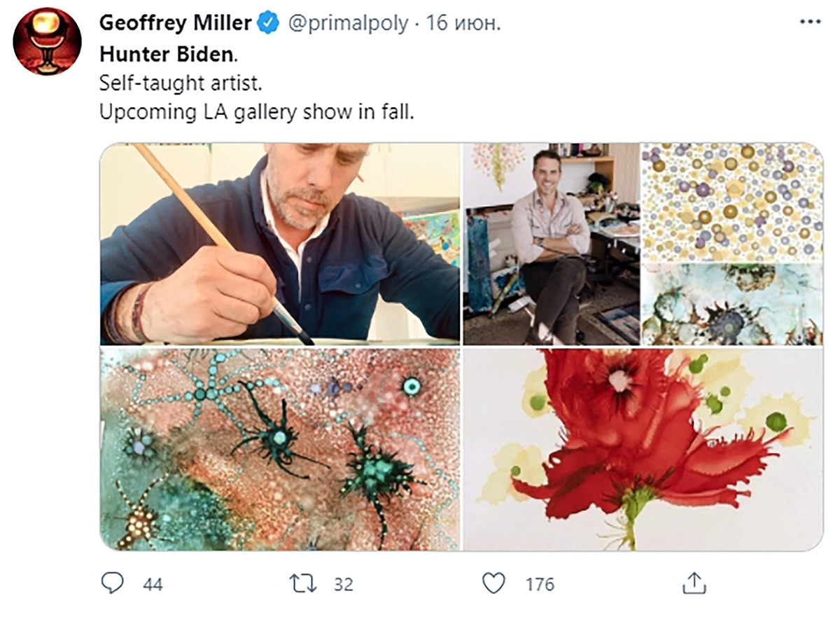
Task: Like the tweet with the heart icon
Action: [x=494, y=583]
